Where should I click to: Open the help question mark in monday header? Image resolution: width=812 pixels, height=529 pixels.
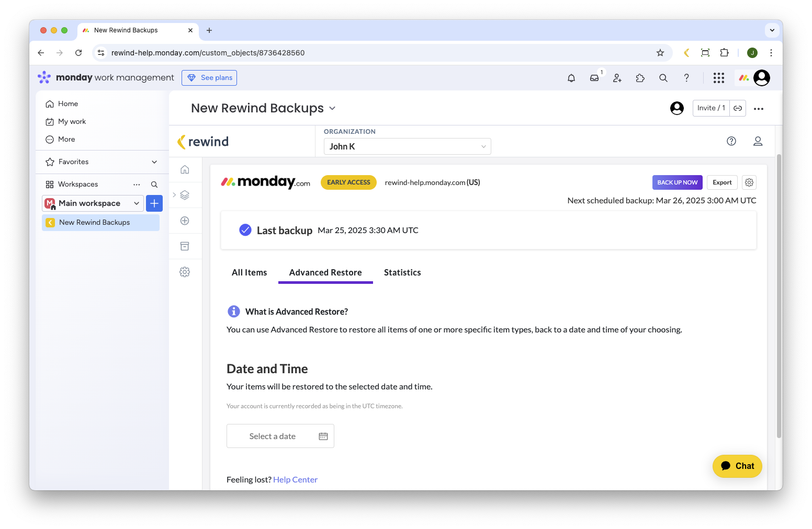coord(686,78)
